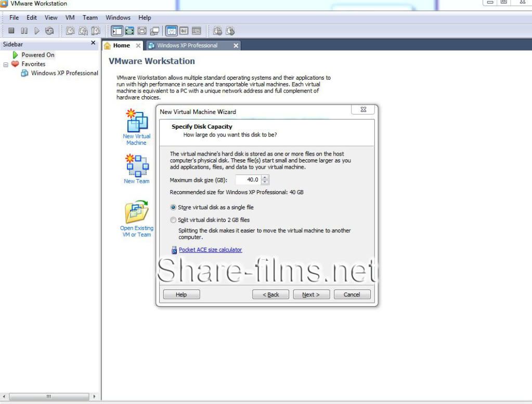Click the Power On play toolbar icon
532x404 pixels.
pos(36,31)
